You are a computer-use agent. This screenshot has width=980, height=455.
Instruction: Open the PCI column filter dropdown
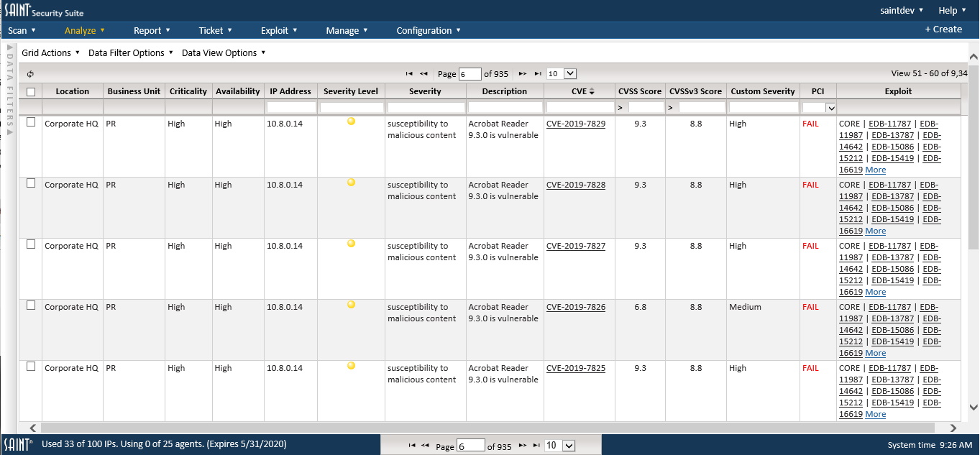[819, 108]
